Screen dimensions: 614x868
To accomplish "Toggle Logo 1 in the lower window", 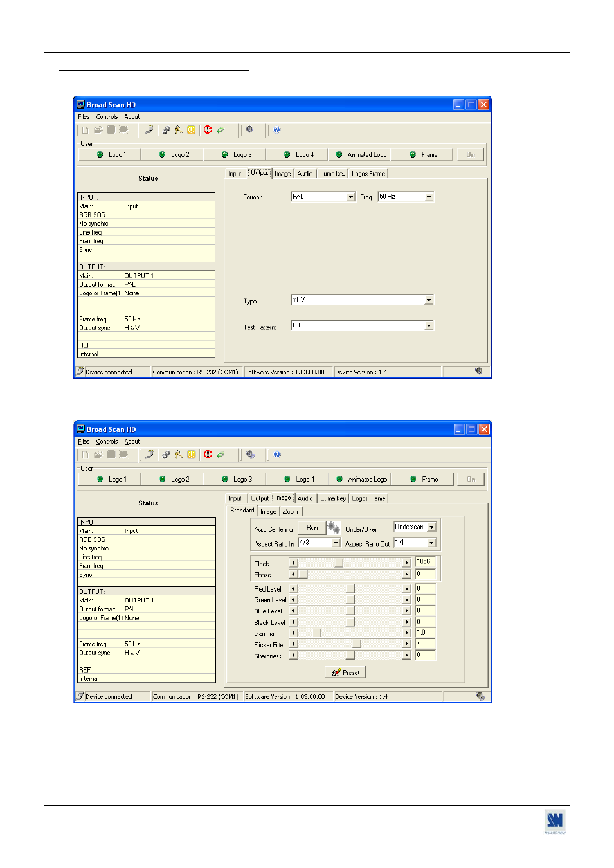I will [111, 480].
